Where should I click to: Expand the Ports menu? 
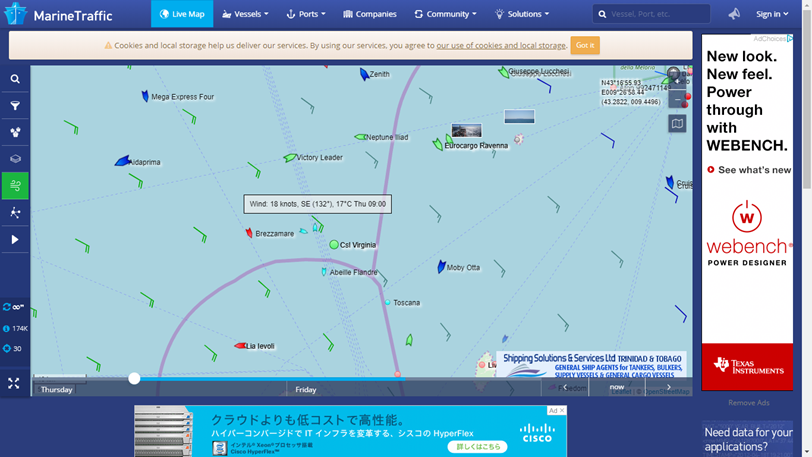click(x=306, y=14)
